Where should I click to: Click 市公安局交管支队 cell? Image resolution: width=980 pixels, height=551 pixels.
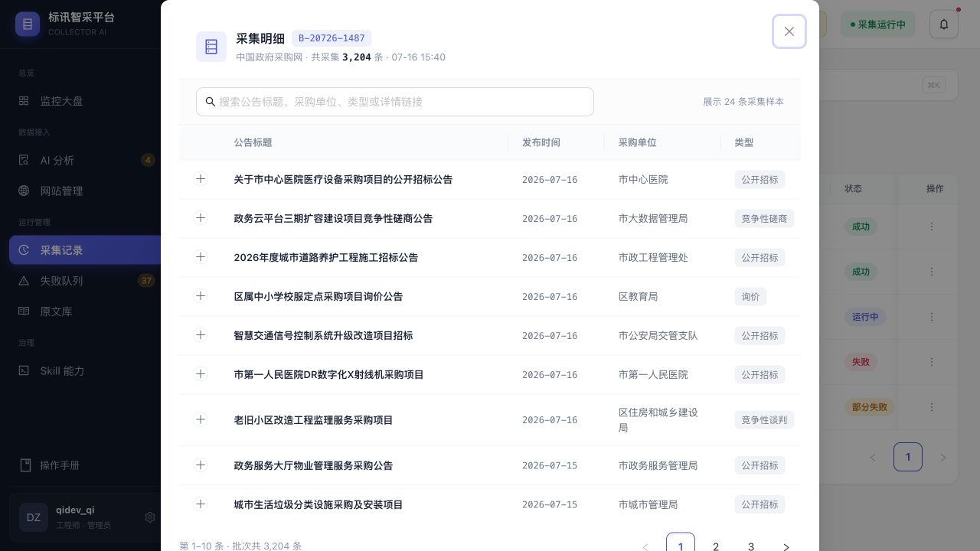658,335
